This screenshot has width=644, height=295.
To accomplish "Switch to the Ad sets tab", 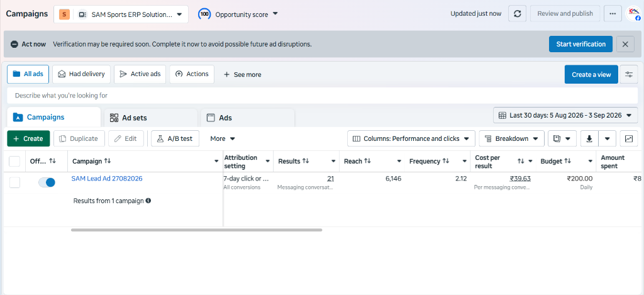I will tap(151, 118).
